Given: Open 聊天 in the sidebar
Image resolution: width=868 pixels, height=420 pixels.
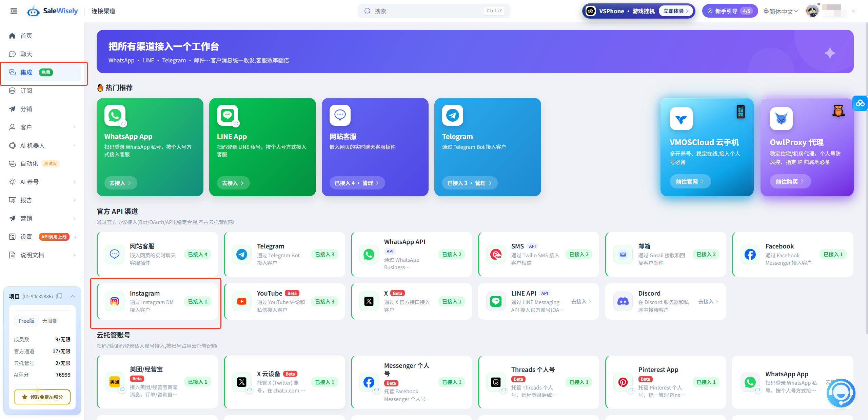Looking at the screenshot, I should (x=42, y=54).
